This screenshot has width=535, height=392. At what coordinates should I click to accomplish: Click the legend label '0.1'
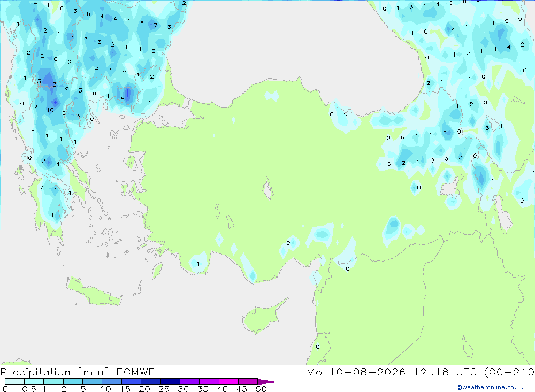click(x=9, y=389)
